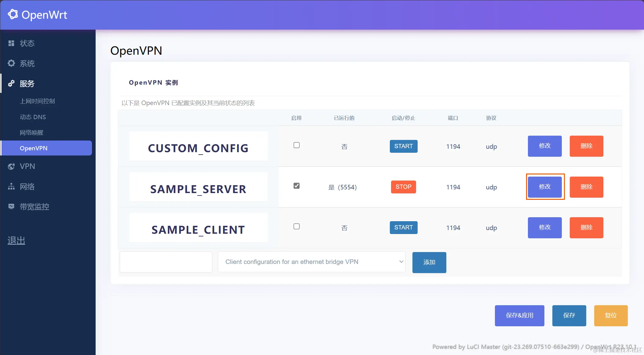Stop the SAMPLE_SERVER instance
The width and height of the screenshot is (644, 355).
click(x=403, y=187)
